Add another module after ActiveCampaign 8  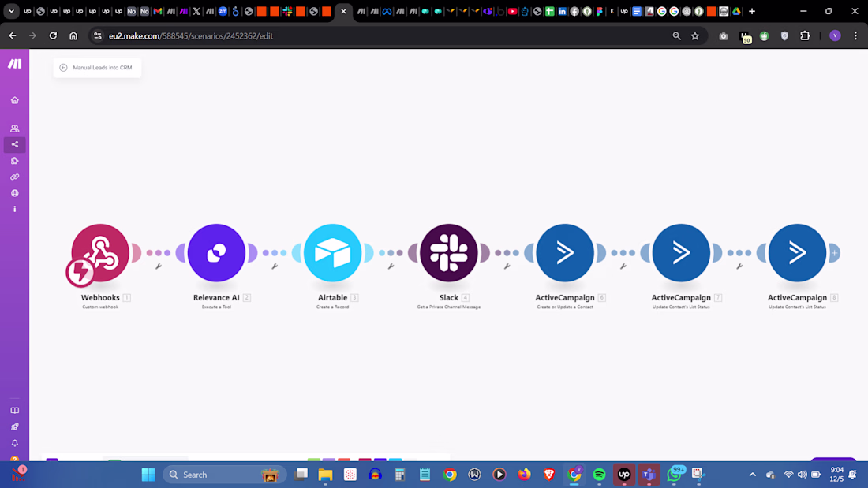(x=834, y=253)
